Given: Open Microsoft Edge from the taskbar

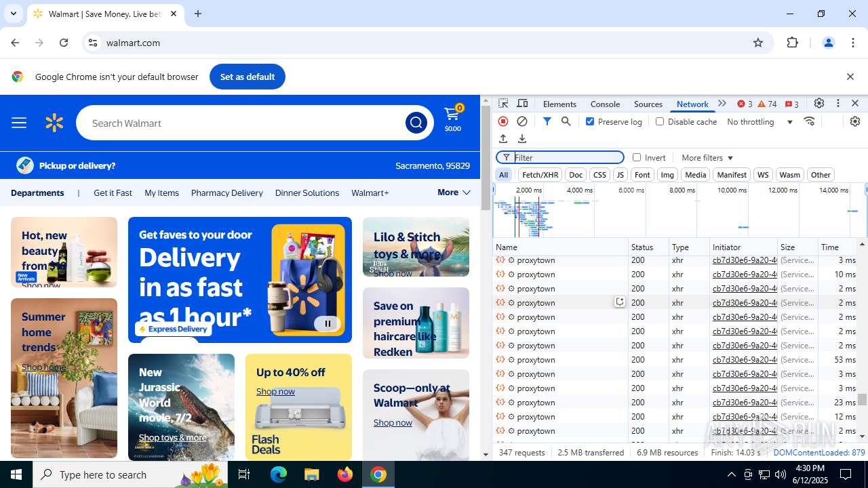Looking at the screenshot, I should pos(279,474).
